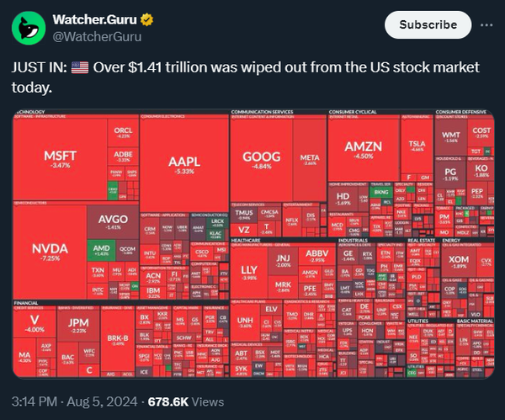The height and width of the screenshot is (420, 505).
Task: Select the TSLA heatmap tile
Action: point(417,146)
